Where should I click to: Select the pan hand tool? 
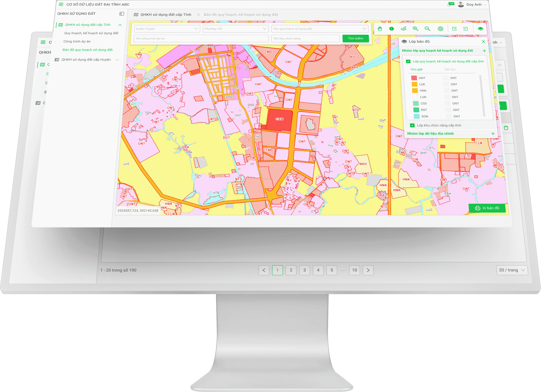(x=380, y=29)
